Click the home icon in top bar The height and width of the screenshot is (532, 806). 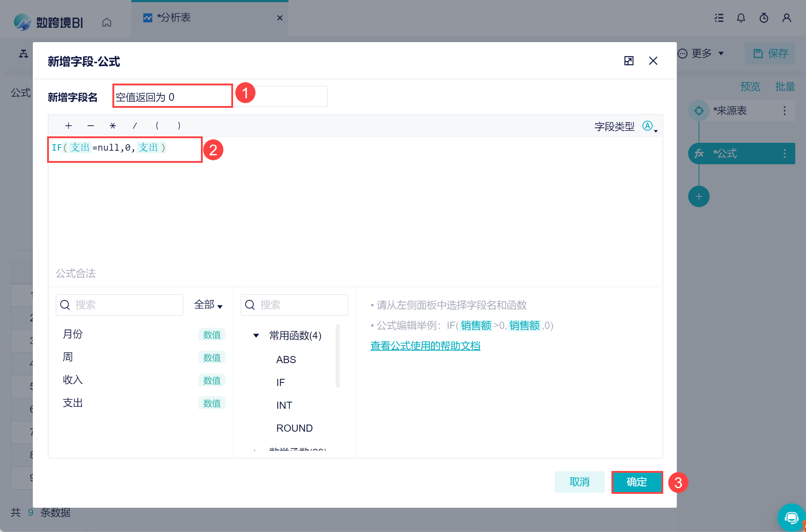coord(106,22)
